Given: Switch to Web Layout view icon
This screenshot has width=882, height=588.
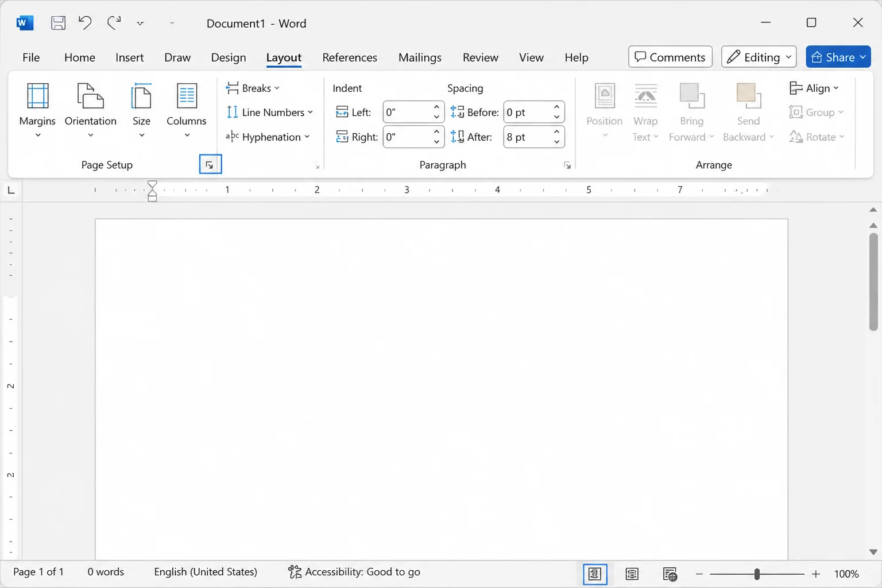Looking at the screenshot, I should pyautogui.click(x=670, y=574).
